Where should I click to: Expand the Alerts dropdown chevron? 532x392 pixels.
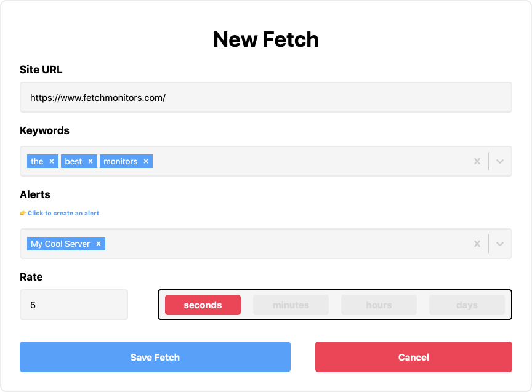[x=500, y=244]
